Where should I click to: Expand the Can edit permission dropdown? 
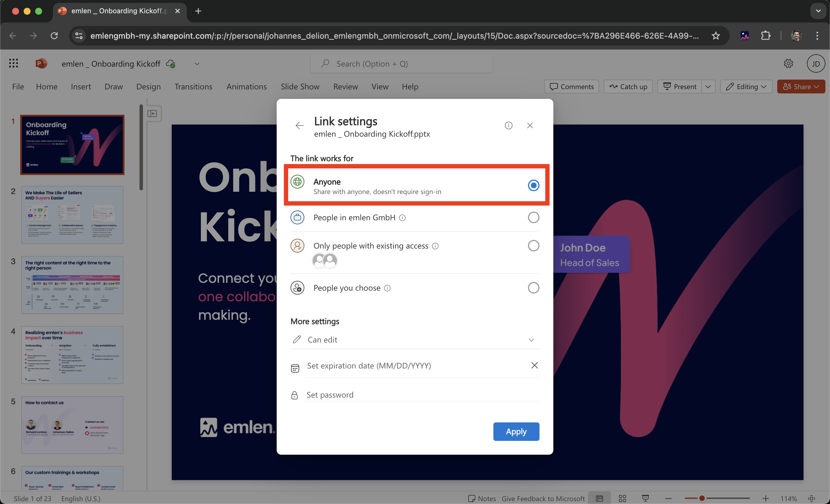[531, 340]
